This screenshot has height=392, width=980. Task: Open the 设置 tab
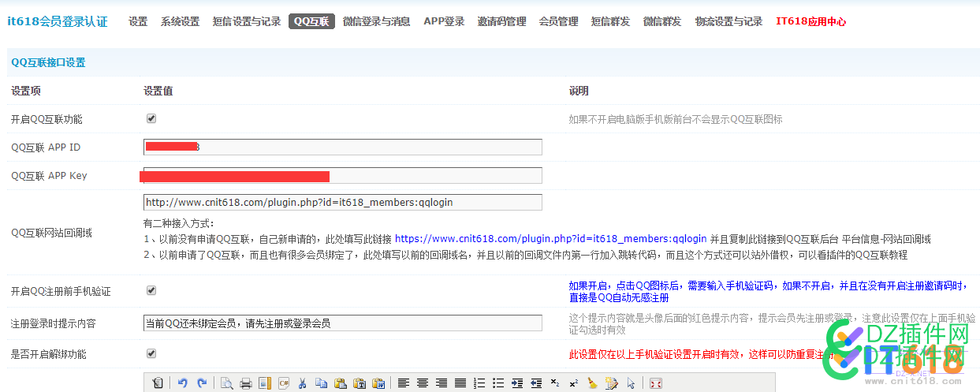(138, 21)
